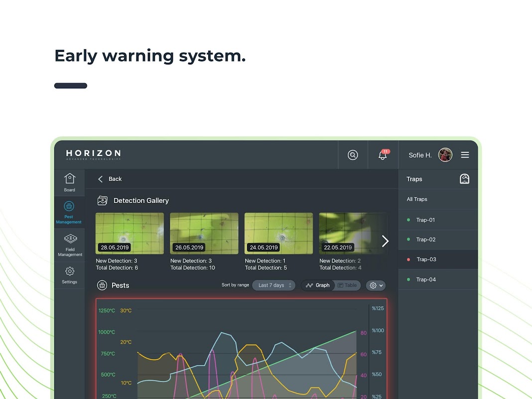This screenshot has height=399, width=532.
Task: Open Field Management in sidebar
Action: (x=70, y=245)
